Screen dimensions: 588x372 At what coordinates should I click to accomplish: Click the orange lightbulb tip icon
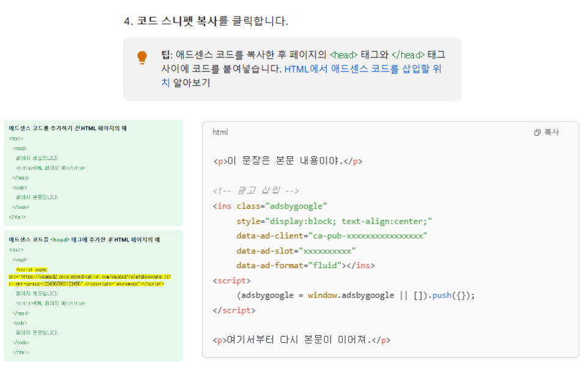[x=142, y=57]
